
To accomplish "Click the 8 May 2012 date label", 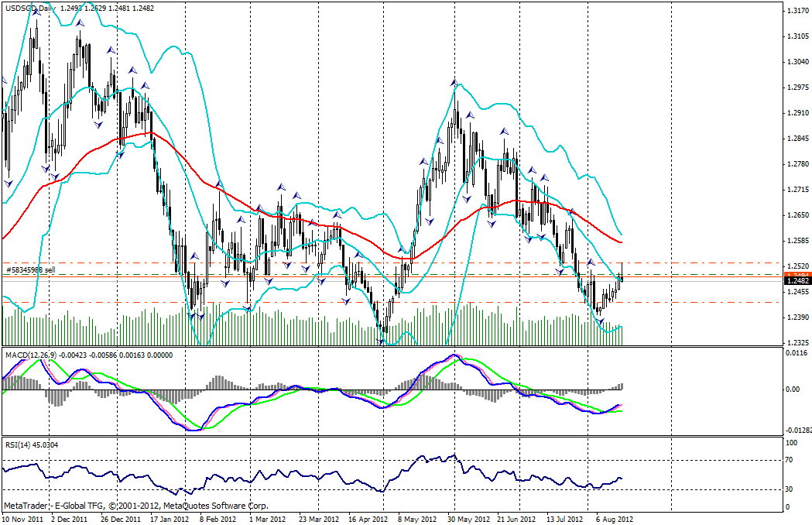I will pos(417,520).
